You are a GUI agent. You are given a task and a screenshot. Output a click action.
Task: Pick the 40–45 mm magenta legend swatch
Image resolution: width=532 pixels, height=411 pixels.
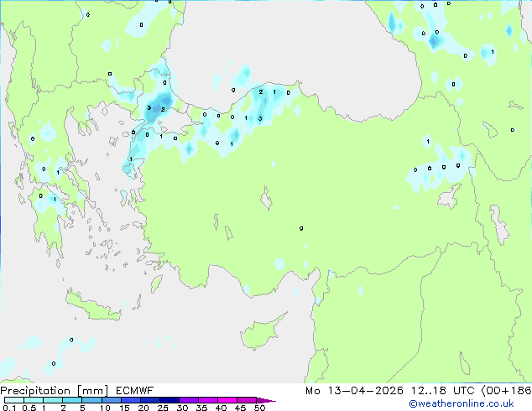click(227, 400)
